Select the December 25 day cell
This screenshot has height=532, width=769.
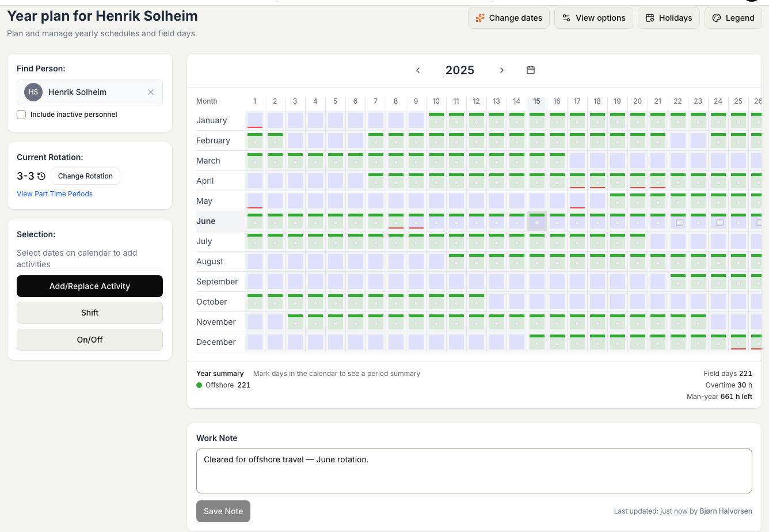coord(738,342)
